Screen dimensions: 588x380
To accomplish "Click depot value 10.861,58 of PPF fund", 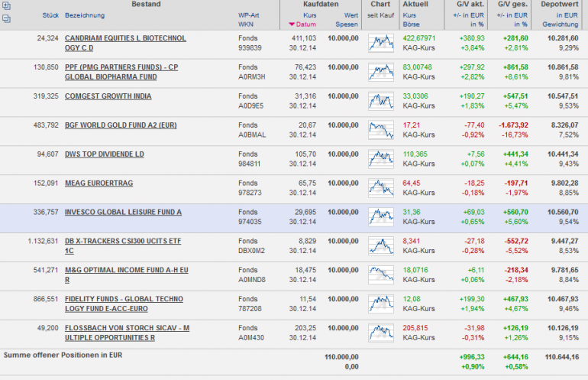I will (563, 67).
